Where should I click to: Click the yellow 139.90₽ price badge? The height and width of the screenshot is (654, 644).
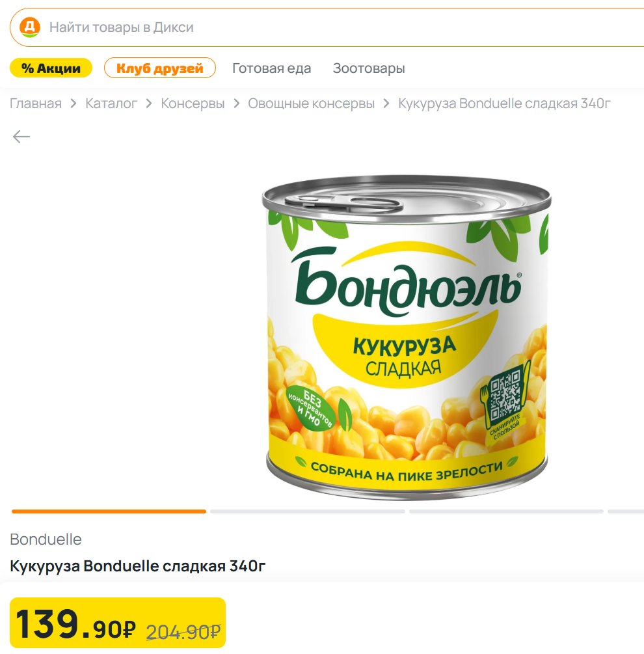(117, 623)
